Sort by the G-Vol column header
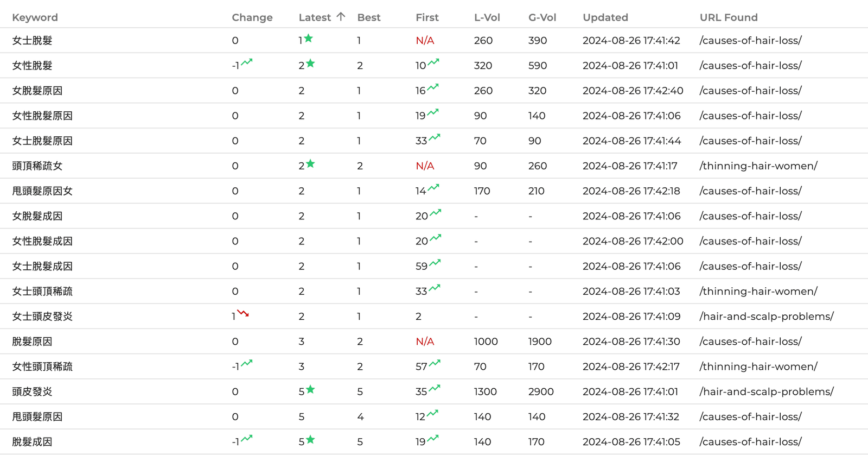The image size is (868, 455). (542, 17)
